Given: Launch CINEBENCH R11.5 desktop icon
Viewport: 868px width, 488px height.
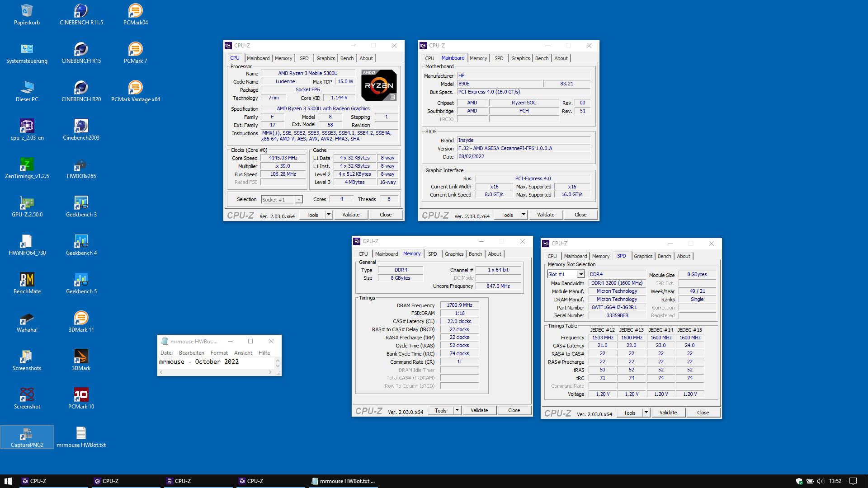Looking at the screenshot, I should pyautogui.click(x=81, y=14).
